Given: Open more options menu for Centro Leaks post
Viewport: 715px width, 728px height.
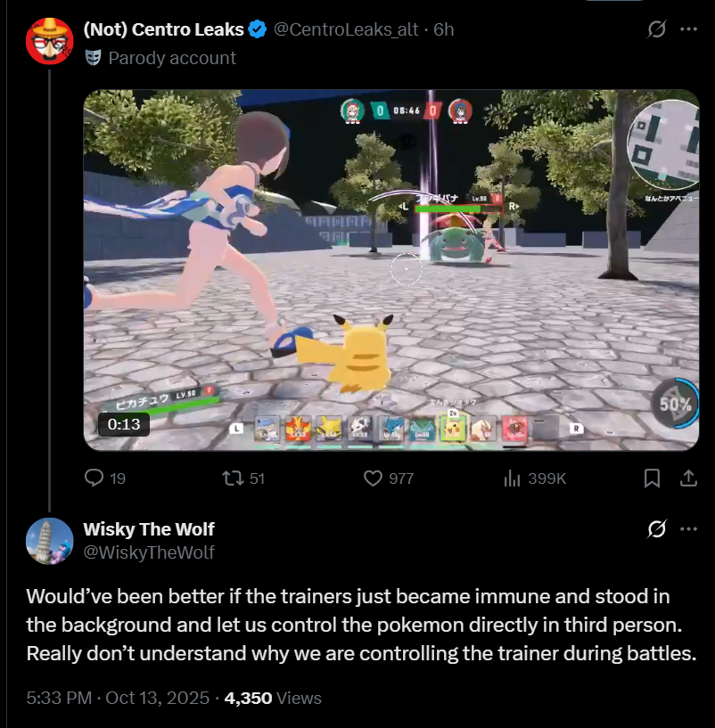Looking at the screenshot, I should (688, 29).
